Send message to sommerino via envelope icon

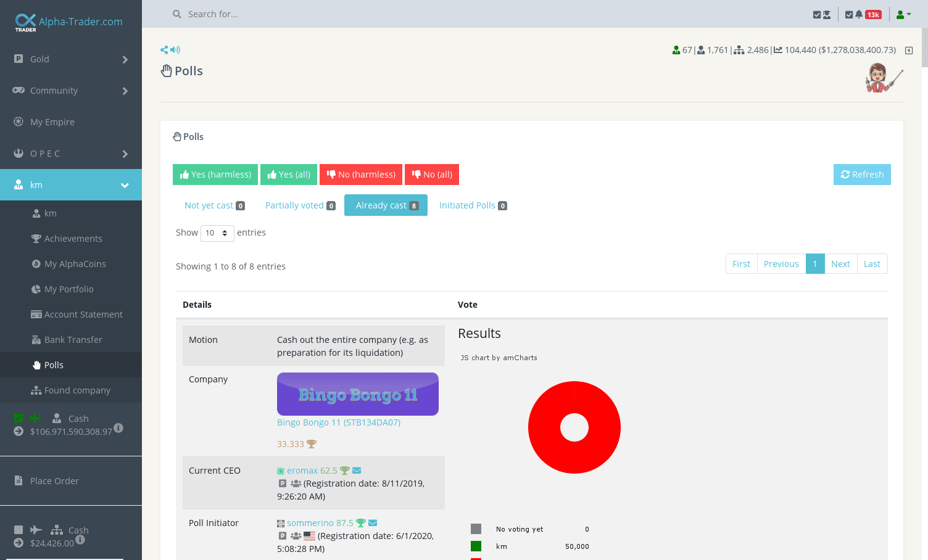pyautogui.click(x=373, y=523)
